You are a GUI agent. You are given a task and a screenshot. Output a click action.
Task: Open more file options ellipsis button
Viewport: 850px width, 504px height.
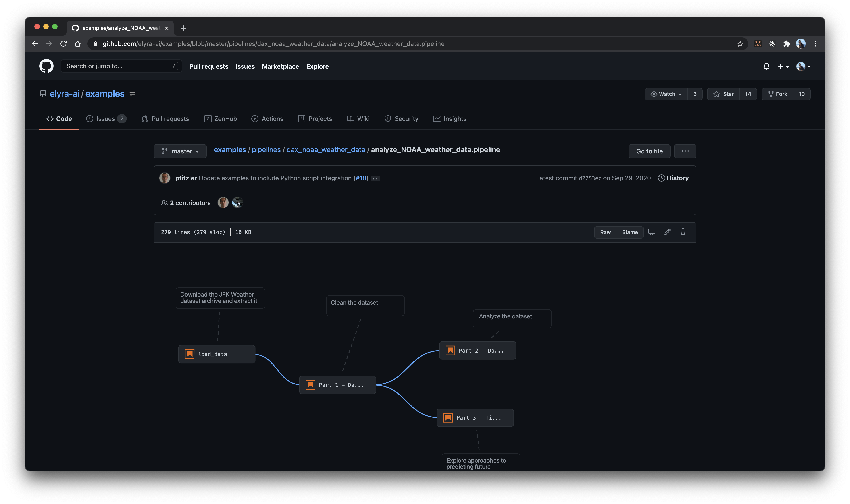click(685, 151)
